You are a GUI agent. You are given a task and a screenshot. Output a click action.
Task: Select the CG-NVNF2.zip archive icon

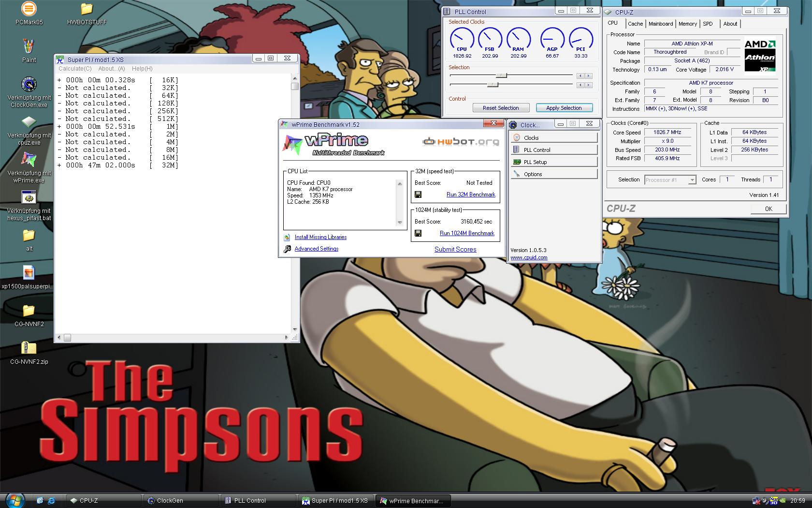tap(29, 348)
